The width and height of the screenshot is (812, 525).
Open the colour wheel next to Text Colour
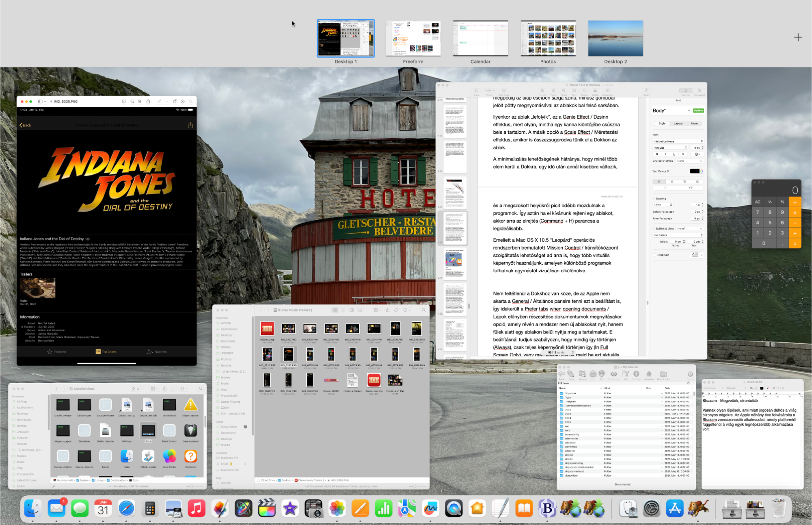[702, 171]
